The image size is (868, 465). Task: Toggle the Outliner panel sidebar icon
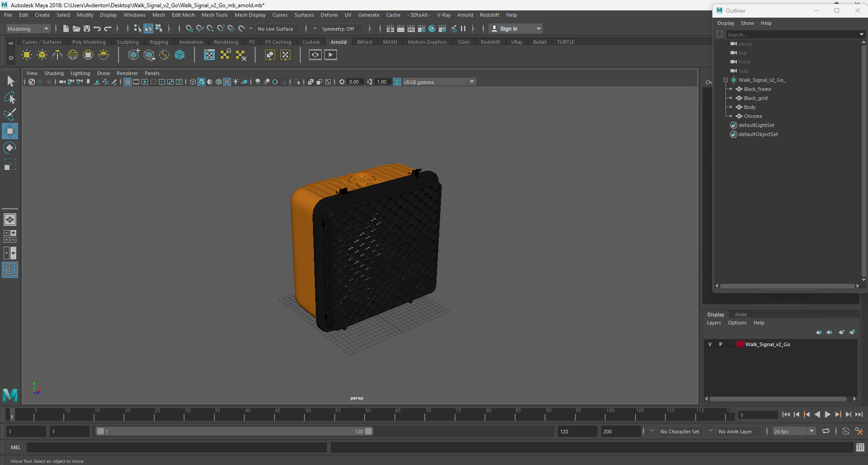click(10, 270)
